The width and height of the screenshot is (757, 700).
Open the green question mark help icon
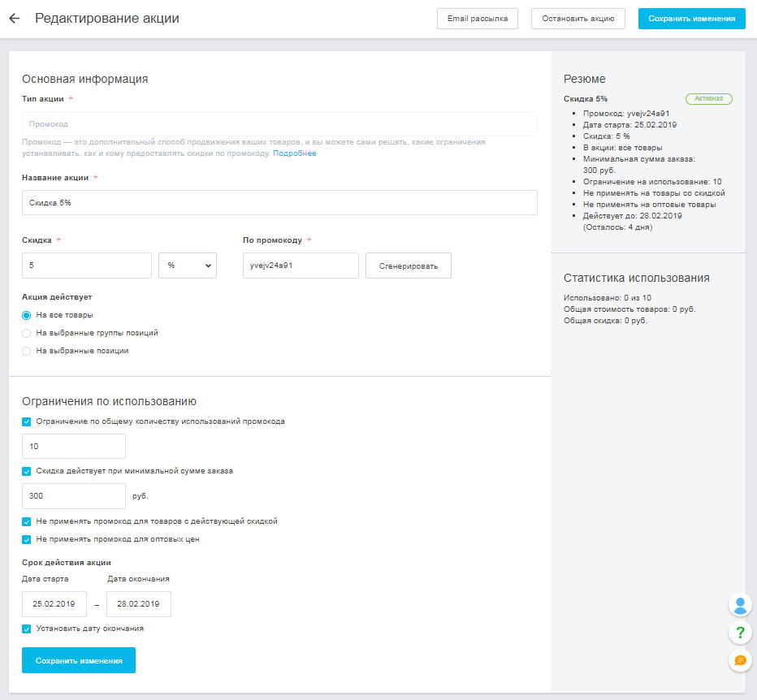[x=740, y=632]
